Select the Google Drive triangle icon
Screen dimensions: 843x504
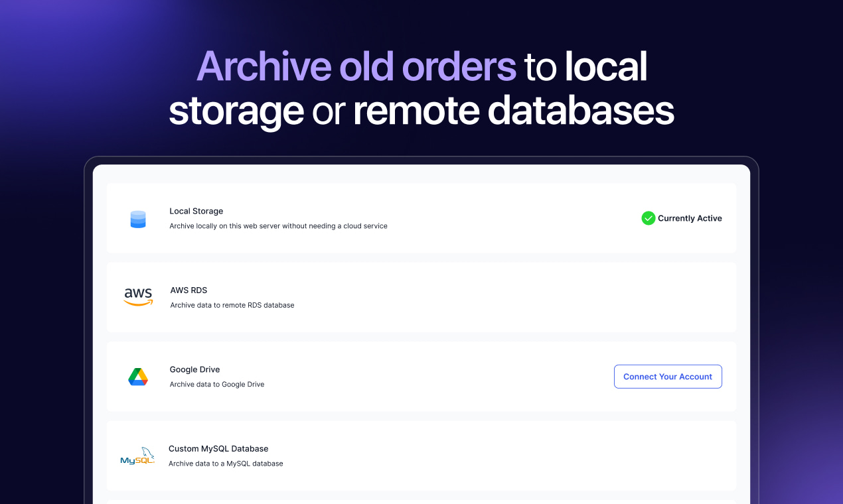[x=138, y=377]
